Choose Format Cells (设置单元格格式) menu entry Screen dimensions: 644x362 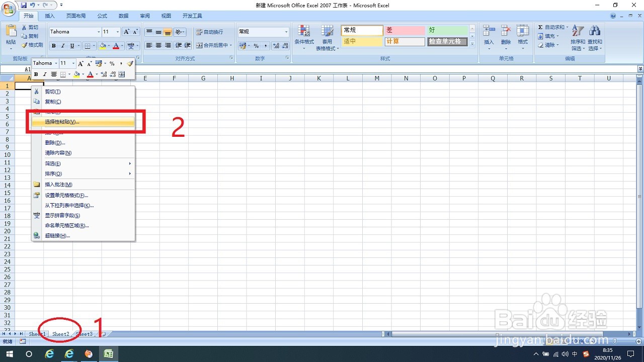(83, 195)
